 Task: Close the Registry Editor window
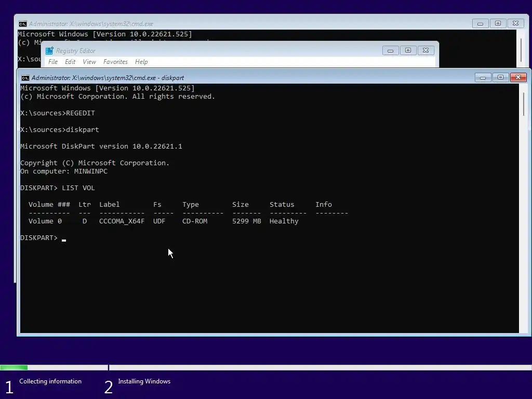click(x=425, y=50)
